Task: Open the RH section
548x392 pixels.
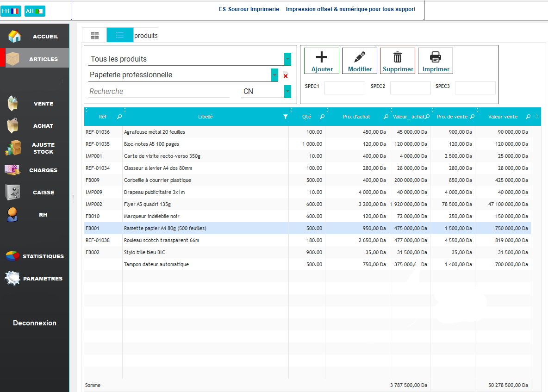Action: (43, 214)
